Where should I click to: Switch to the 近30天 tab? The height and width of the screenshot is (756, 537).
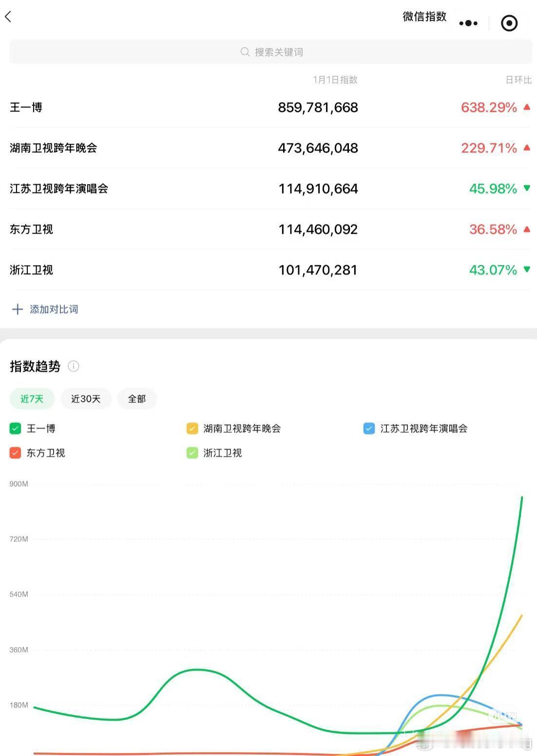pyautogui.click(x=86, y=399)
